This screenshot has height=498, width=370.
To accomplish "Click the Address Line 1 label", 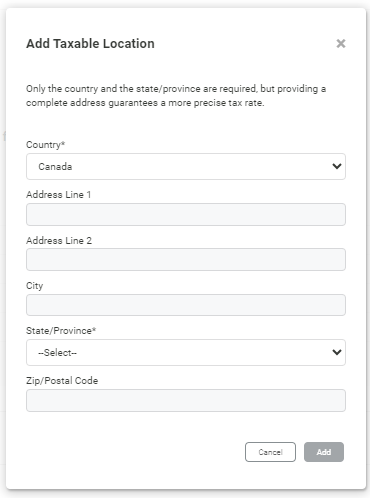I will tap(59, 195).
